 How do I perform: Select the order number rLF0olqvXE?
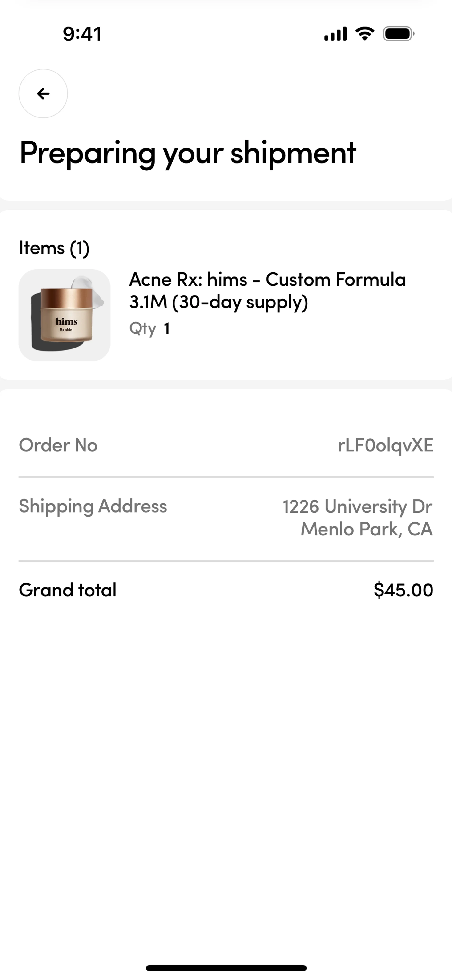point(385,445)
